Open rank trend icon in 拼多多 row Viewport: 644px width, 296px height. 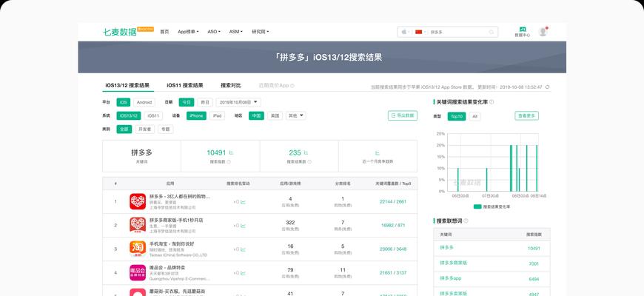pos(243,202)
